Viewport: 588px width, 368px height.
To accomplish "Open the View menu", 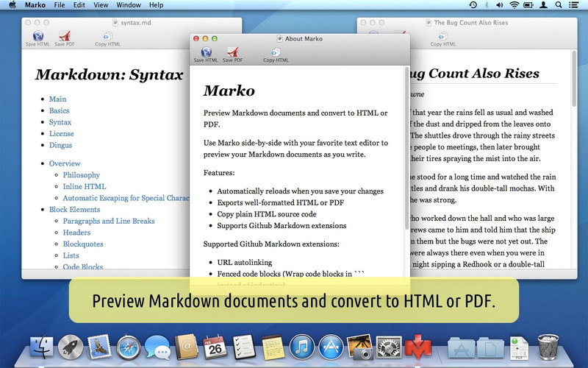I will coord(101,5).
